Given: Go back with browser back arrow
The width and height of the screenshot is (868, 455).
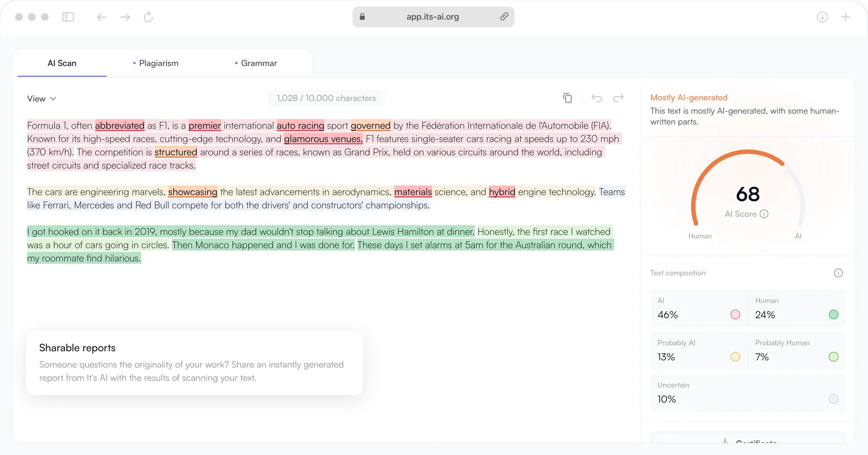Looking at the screenshot, I should tap(102, 17).
